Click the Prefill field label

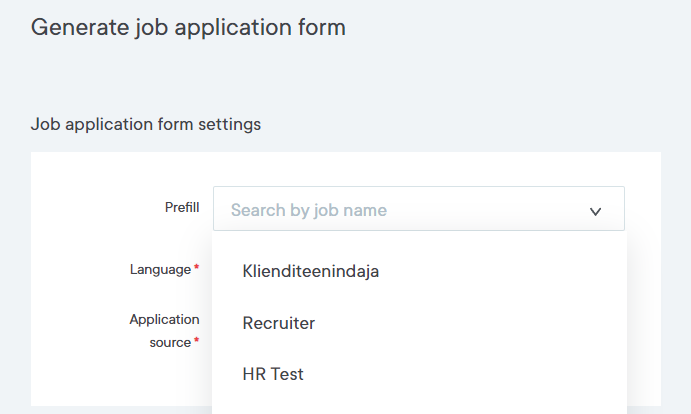[182, 208]
